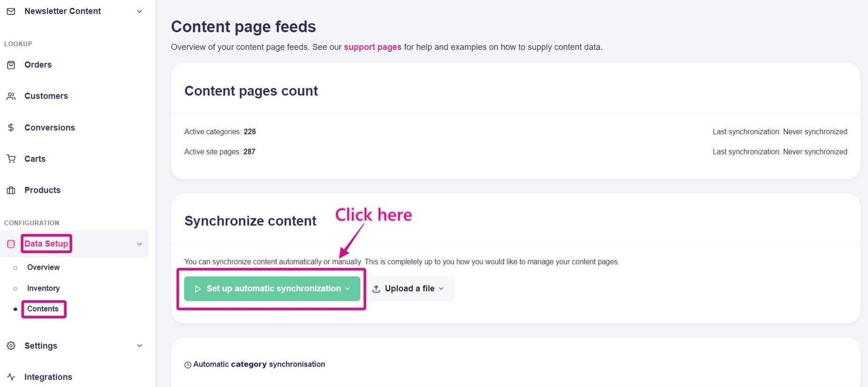Click the Customers people icon
Image resolution: width=868 pixels, height=387 pixels.
click(11, 96)
